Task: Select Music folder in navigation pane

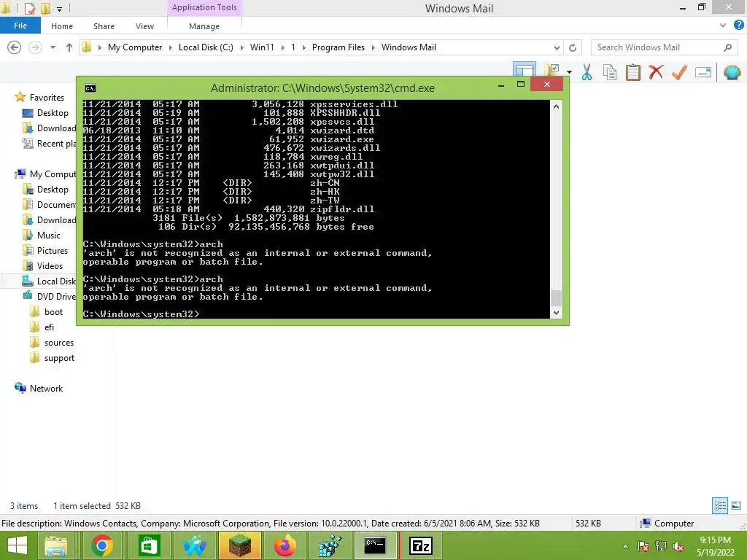Action: (49, 236)
